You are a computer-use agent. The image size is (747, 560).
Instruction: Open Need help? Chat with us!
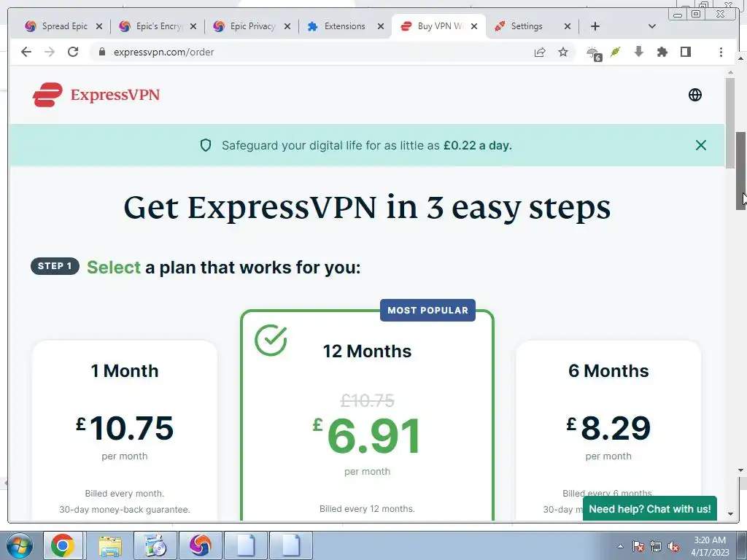(x=650, y=509)
